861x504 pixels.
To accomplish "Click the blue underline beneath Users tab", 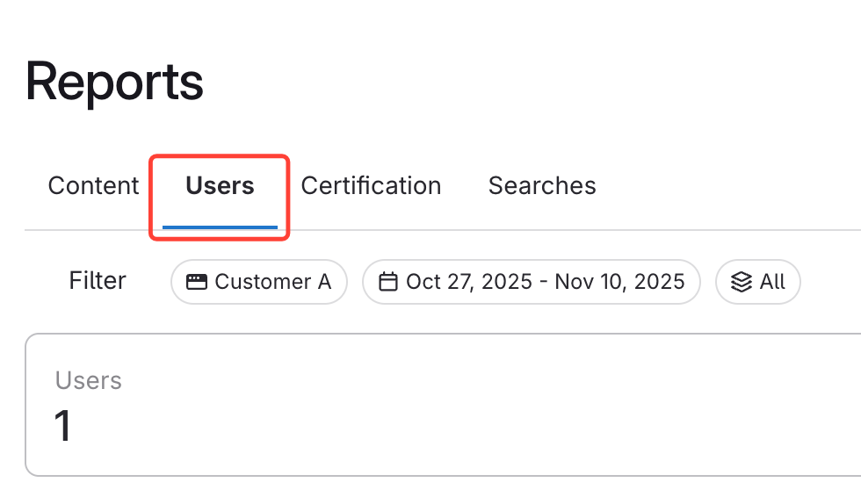I will point(220,227).
